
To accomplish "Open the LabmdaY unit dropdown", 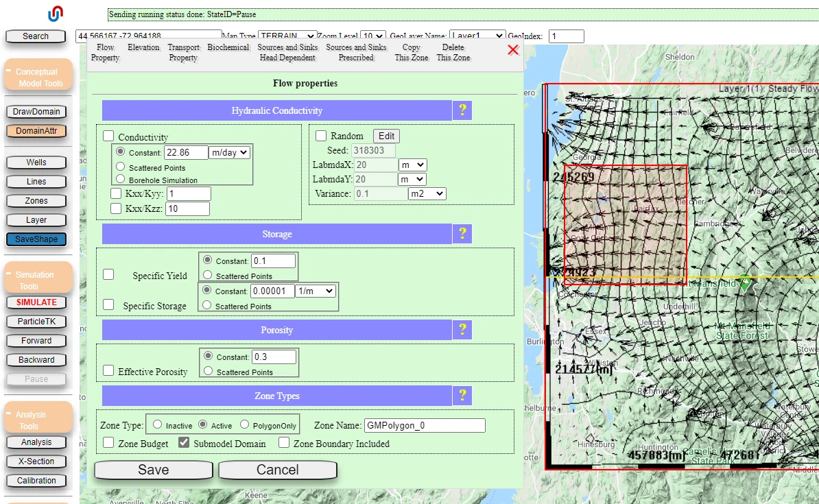I will pyautogui.click(x=413, y=179).
